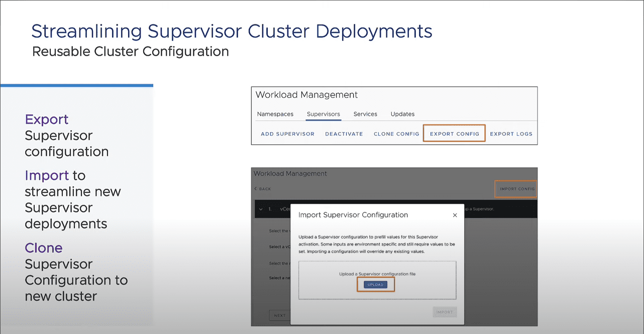Click the dashed configuration file drop area
Screen dimensions: 644x334
tap(377, 280)
